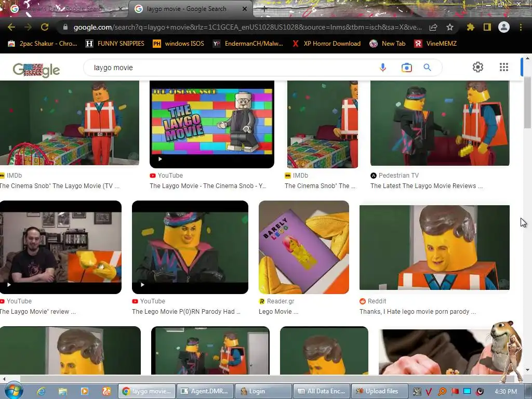Open the Chrome profile avatar
The image size is (532, 399).
tap(504, 27)
